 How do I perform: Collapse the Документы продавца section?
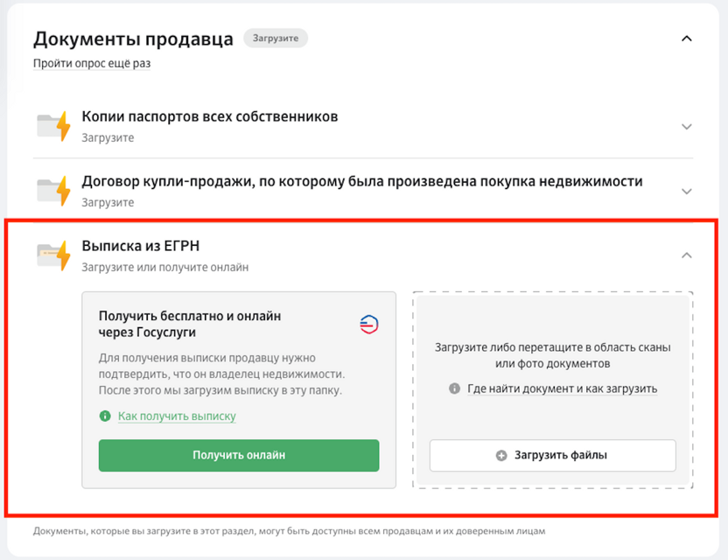click(x=686, y=39)
